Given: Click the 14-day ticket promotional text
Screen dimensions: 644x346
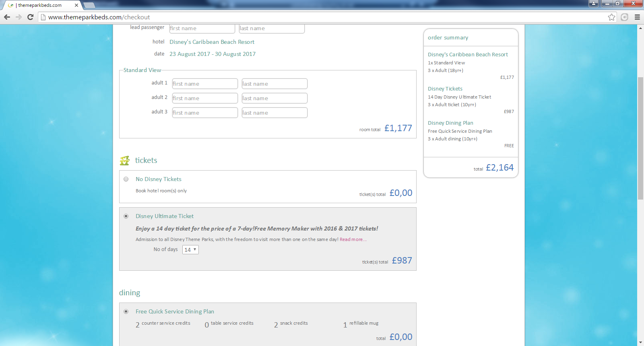Looking at the screenshot, I should click(x=257, y=229).
